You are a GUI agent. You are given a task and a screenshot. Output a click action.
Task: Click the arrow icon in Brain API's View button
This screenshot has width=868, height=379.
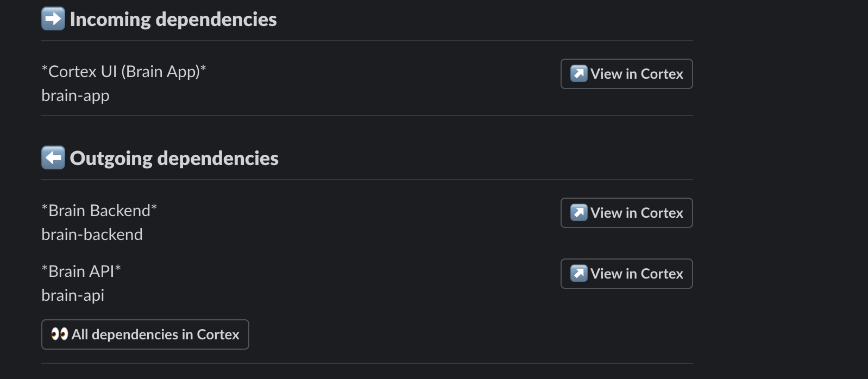(578, 273)
